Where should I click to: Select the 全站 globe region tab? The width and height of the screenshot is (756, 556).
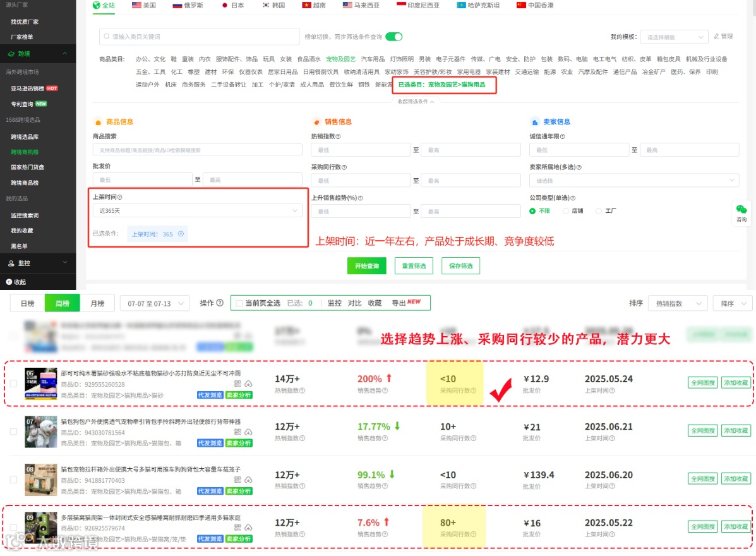[x=104, y=5]
